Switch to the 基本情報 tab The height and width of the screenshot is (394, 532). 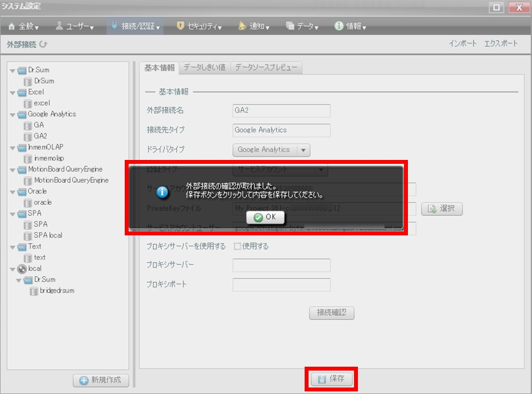point(159,68)
